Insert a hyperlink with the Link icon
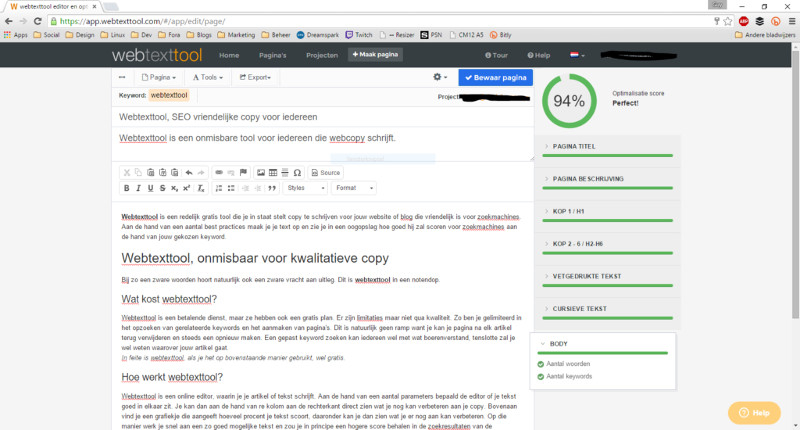Image resolution: width=800 pixels, height=430 pixels. (219, 172)
